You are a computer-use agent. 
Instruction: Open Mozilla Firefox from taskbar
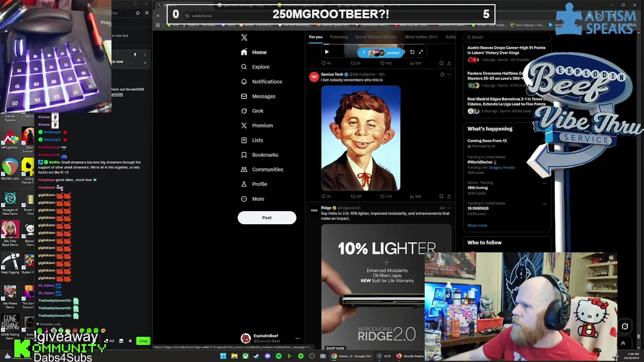410,356
